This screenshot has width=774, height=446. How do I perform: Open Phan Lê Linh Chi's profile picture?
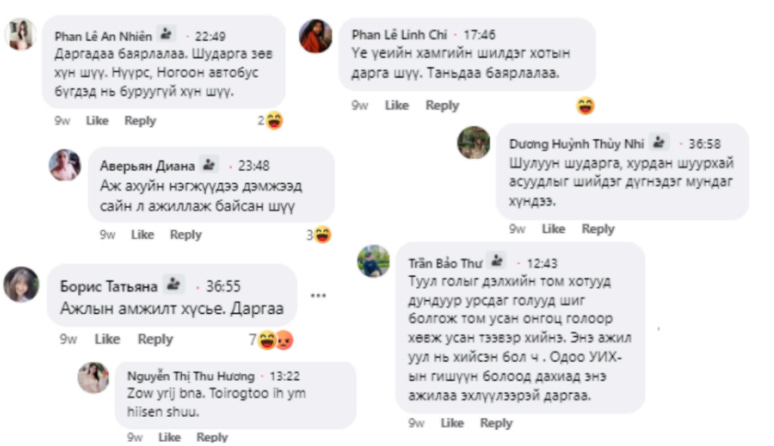coord(316,36)
